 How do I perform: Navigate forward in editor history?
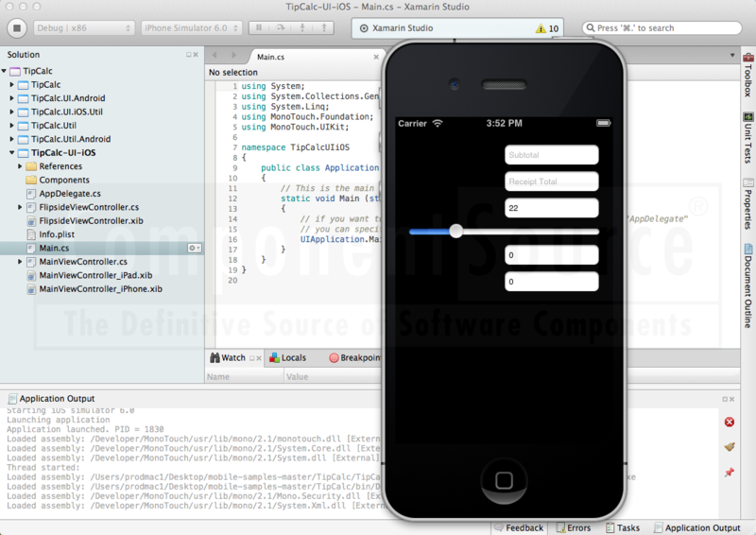pyautogui.click(x=233, y=55)
